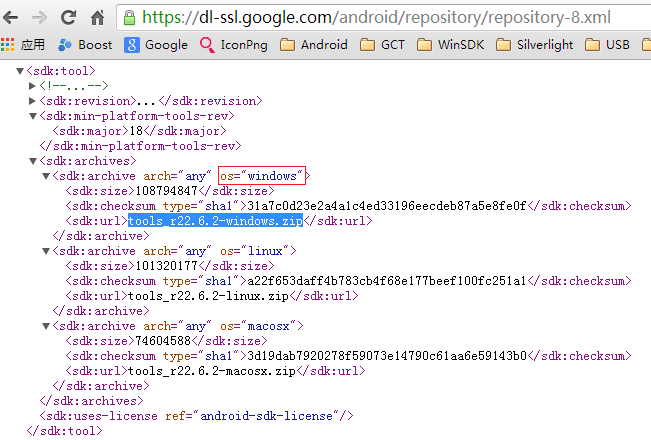Collapse the sdk:archives node
This screenshot has width=651, height=440.
[x=33, y=161]
